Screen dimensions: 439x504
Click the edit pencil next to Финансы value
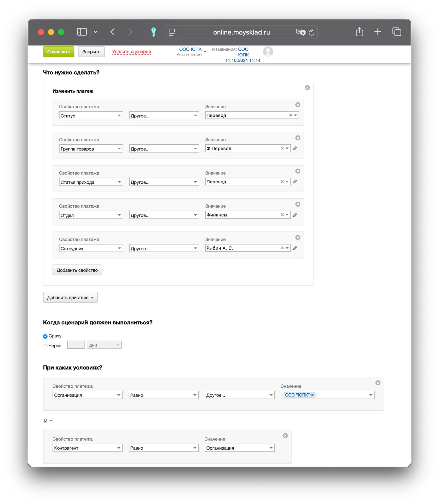click(295, 215)
